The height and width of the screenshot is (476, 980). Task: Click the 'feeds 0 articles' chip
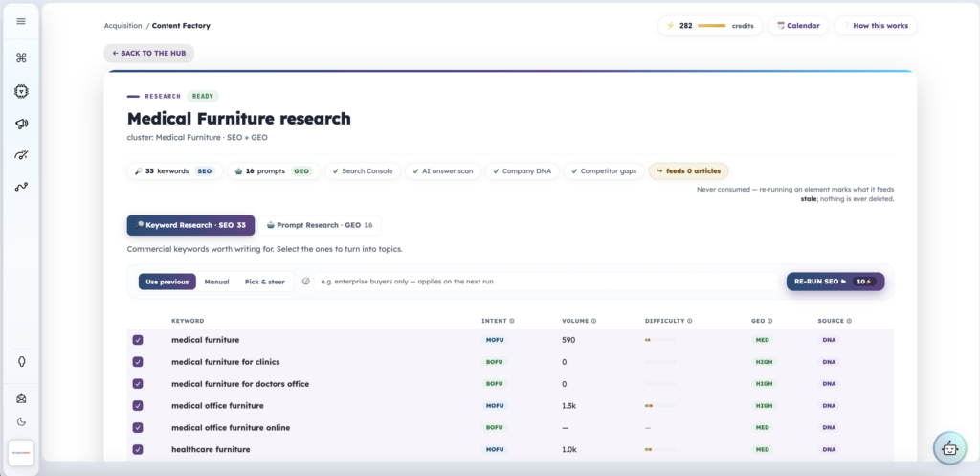[688, 170]
